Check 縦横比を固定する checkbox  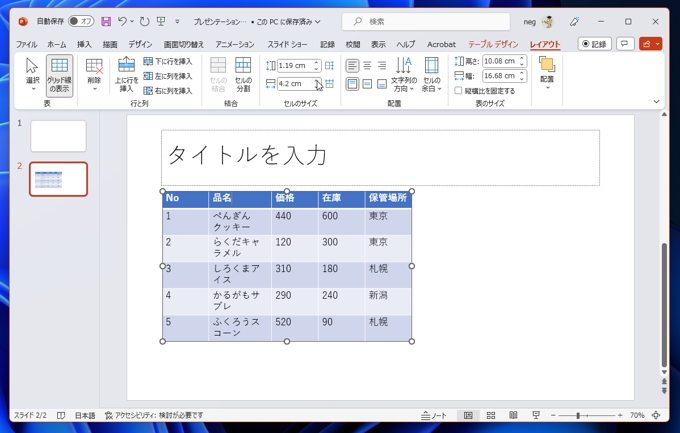click(x=458, y=91)
